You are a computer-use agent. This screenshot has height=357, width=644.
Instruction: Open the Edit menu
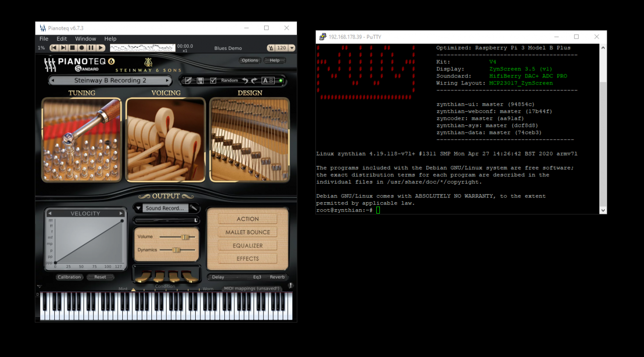[x=62, y=39]
